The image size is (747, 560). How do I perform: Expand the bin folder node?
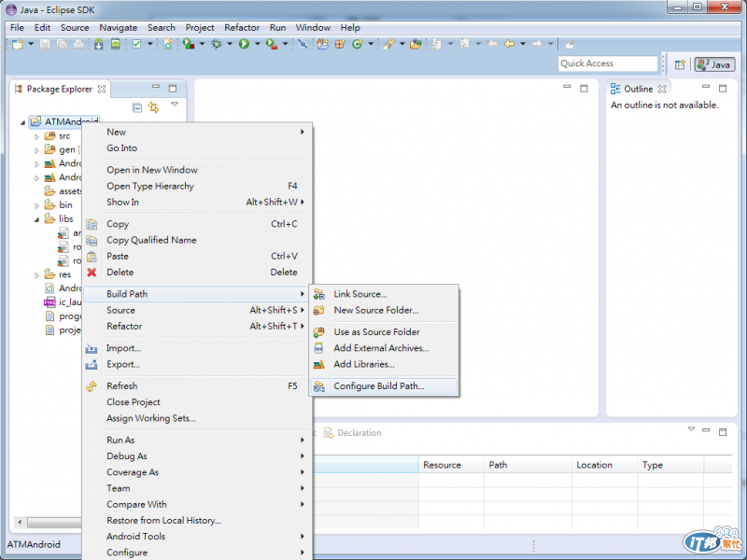click(x=36, y=205)
